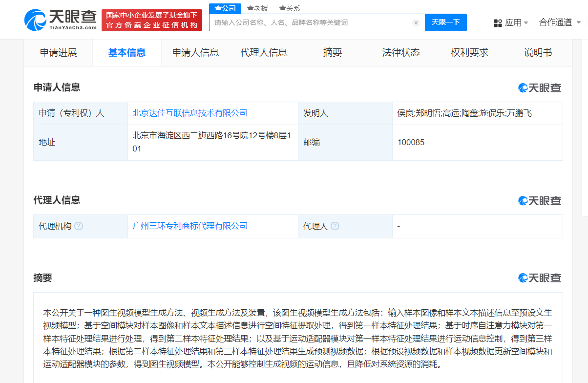Open the 北京达佳互联信息技术有限公司 link
This screenshot has height=383, width=588.
click(190, 113)
